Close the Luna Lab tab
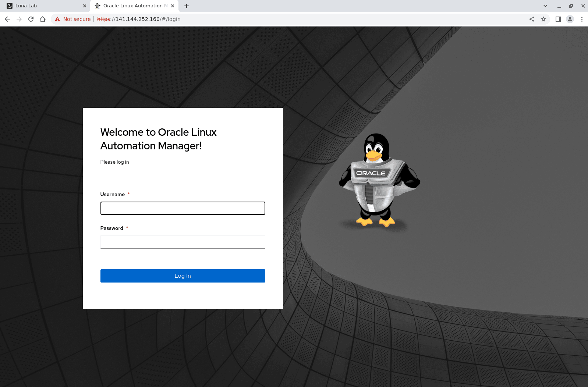 [x=85, y=6]
